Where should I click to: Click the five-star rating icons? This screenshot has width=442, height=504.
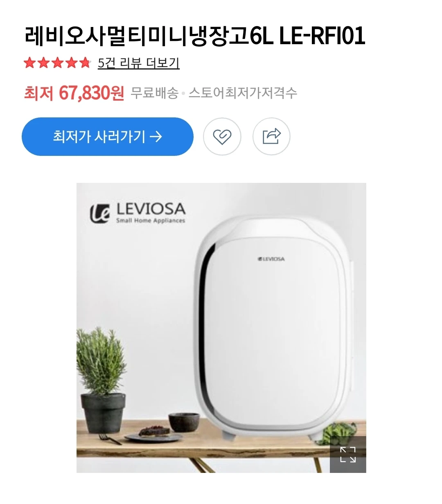pyautogui.click(x=57, y=63)
